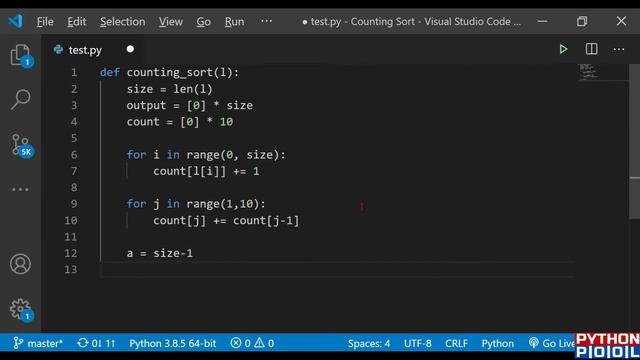
Task: Minimize the VS Code window
Action: (542, 21)
